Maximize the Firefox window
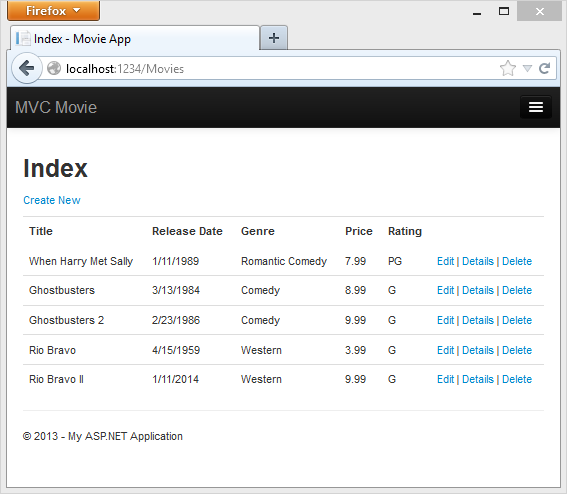The width and height of the screenshot is (567, 494). 504,11
